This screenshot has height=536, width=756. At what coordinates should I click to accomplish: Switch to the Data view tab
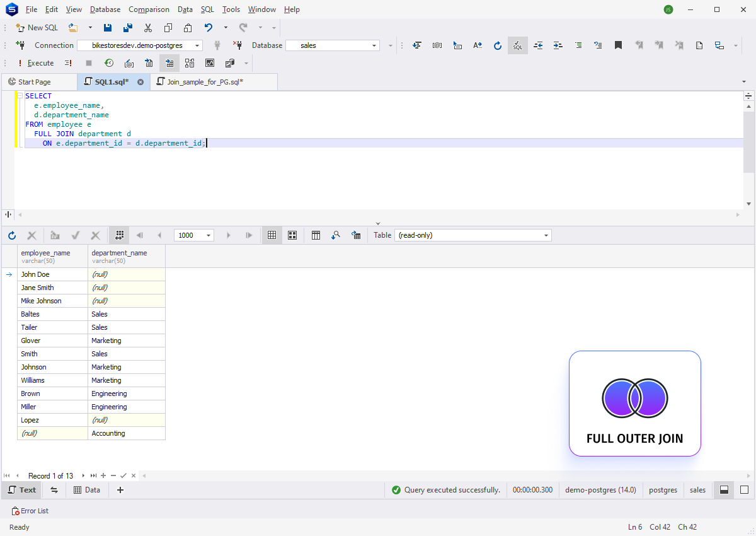click(x=86, y=490)
